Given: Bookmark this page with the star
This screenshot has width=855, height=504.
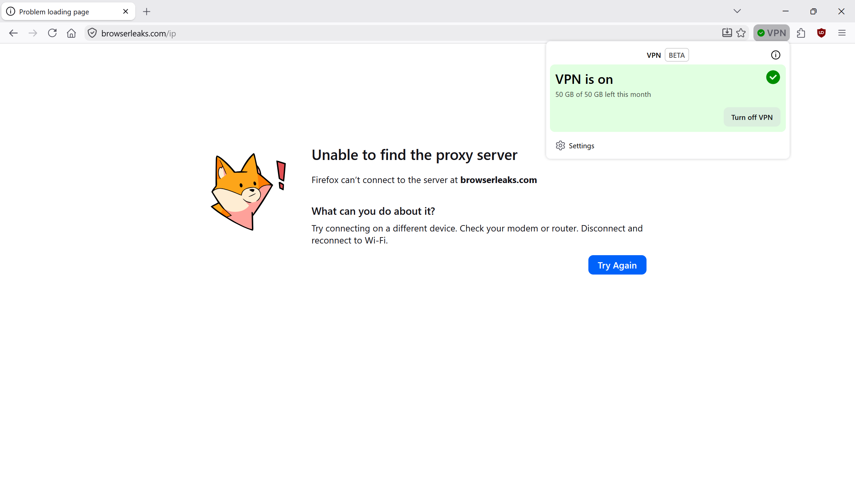Looking at the screenshot, I should coord(741,33).
